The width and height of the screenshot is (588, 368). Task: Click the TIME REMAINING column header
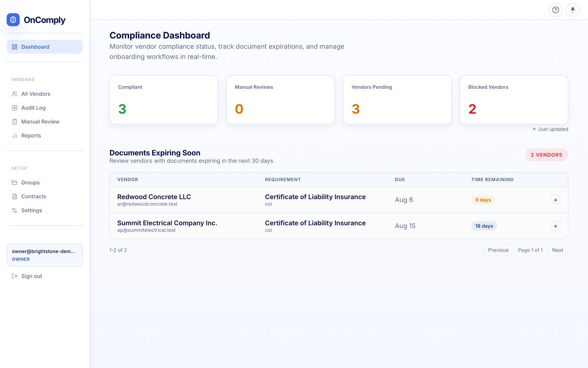tap(492, 180)
